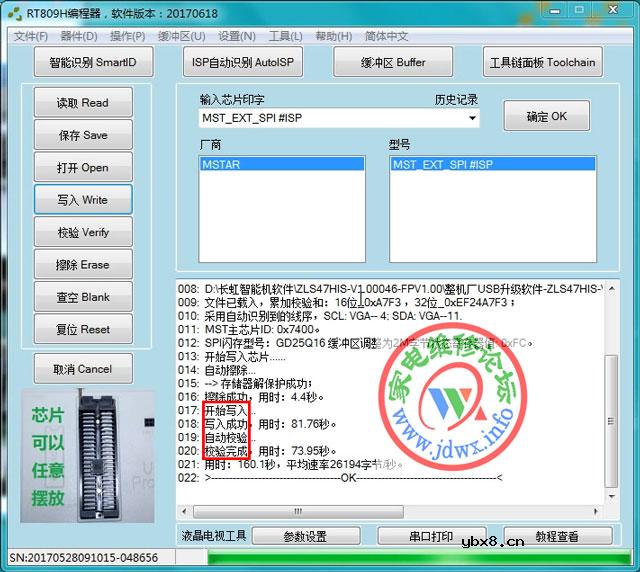Click log scroll-up arrow
Image resolution: width=640 pixels, height=572 pixels.
[x=611, y=288]
